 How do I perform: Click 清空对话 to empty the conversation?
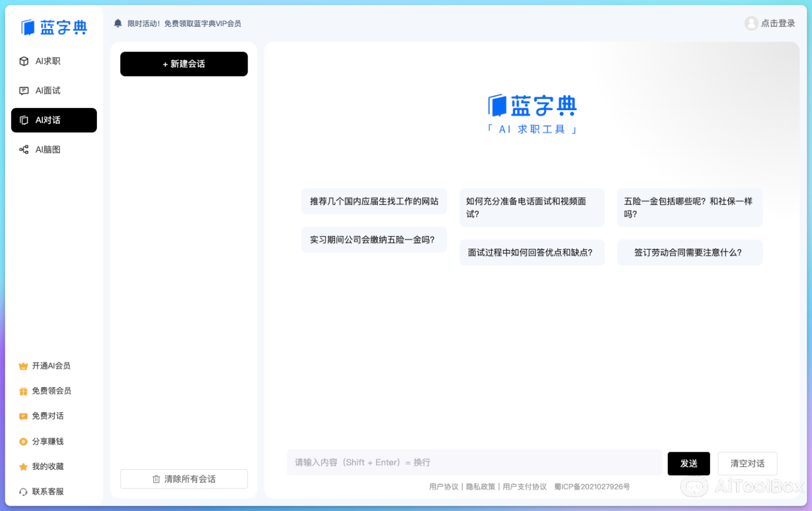click(748, 463)
